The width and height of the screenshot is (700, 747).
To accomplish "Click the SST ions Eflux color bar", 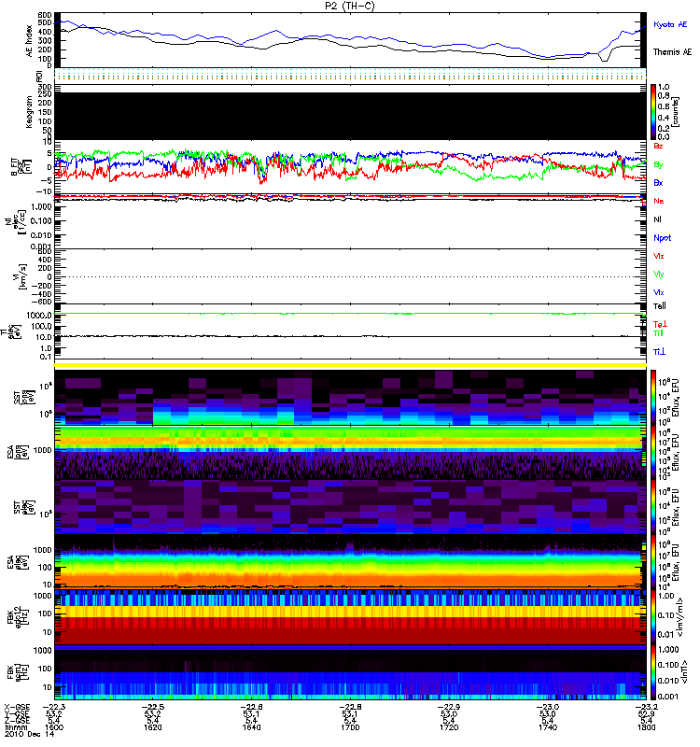I will [653, 398].
